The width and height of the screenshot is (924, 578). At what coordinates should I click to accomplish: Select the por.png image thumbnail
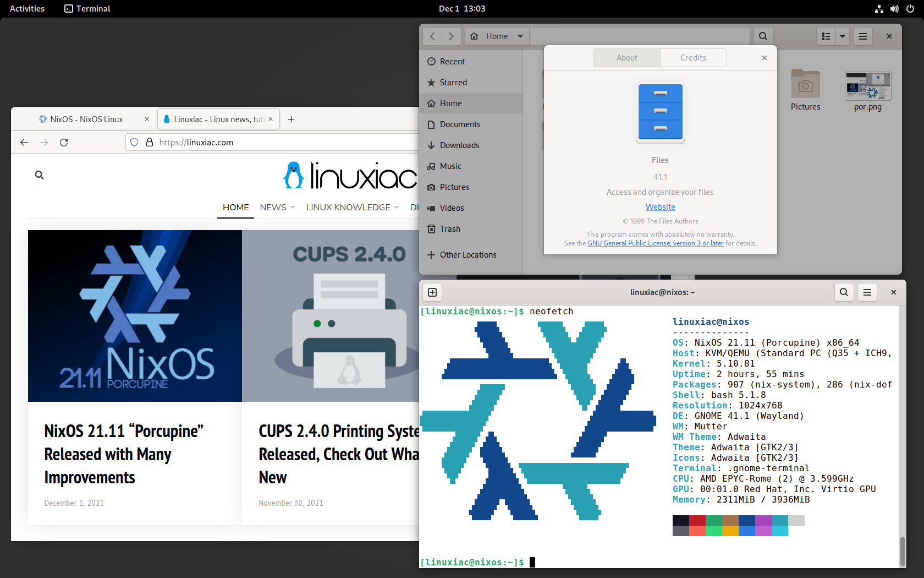(x=868, y=86)
